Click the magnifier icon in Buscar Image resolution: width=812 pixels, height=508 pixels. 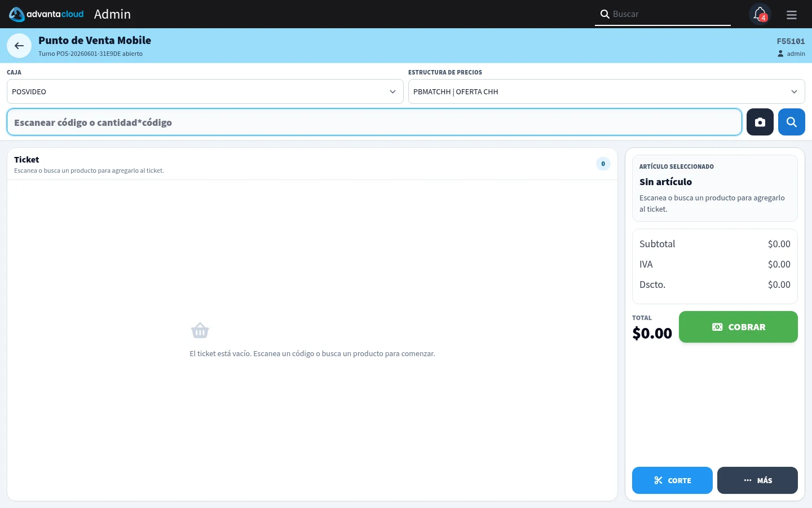point(604,14)
